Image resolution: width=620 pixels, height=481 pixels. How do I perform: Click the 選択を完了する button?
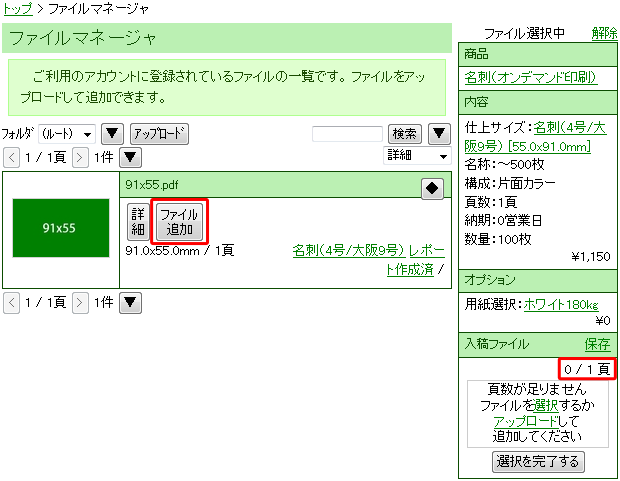pos(539,461)
